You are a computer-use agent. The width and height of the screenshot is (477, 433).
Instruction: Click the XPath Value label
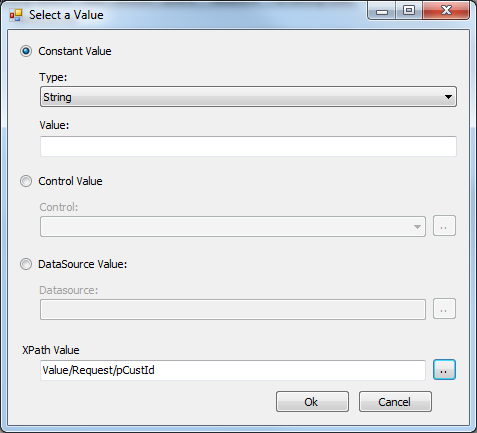pos(51,350)
